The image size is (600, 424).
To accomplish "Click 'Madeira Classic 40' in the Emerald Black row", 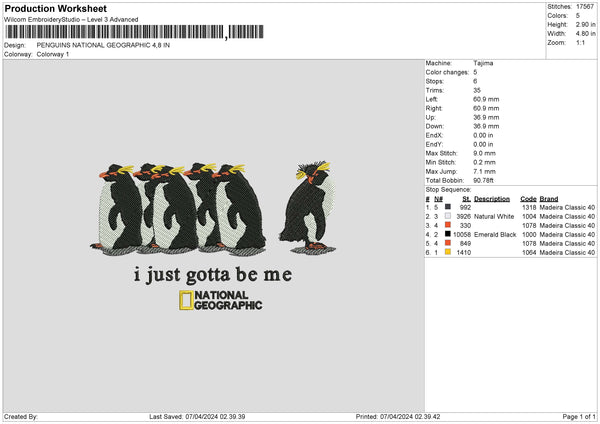I will (x=567, y=234).
